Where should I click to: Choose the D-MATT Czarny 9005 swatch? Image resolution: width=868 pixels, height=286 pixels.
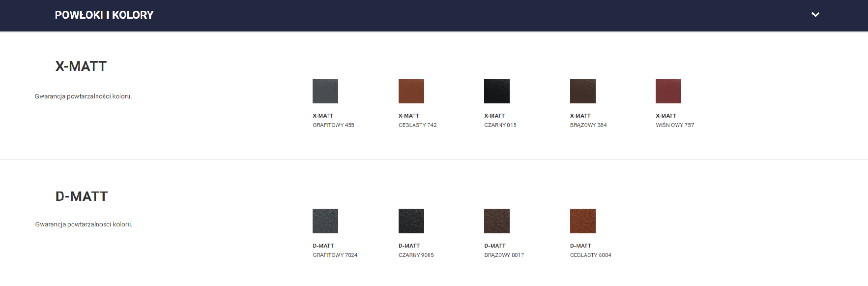[411, 221]
